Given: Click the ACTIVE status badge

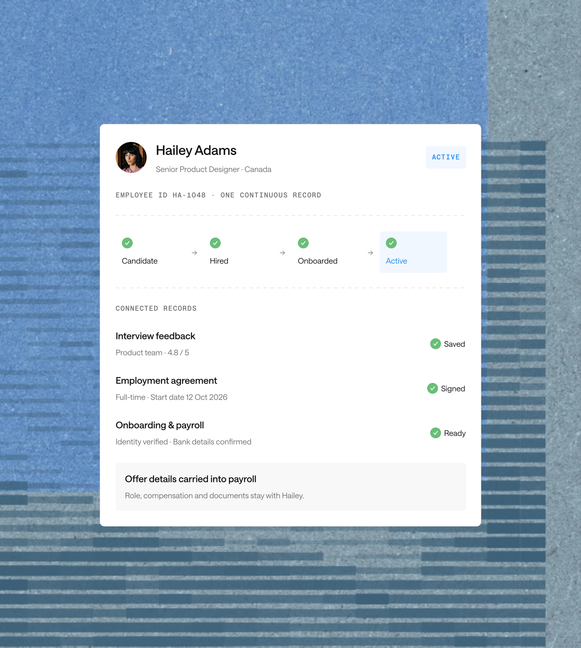Looking at the screenshot, I should pos(445,157).
